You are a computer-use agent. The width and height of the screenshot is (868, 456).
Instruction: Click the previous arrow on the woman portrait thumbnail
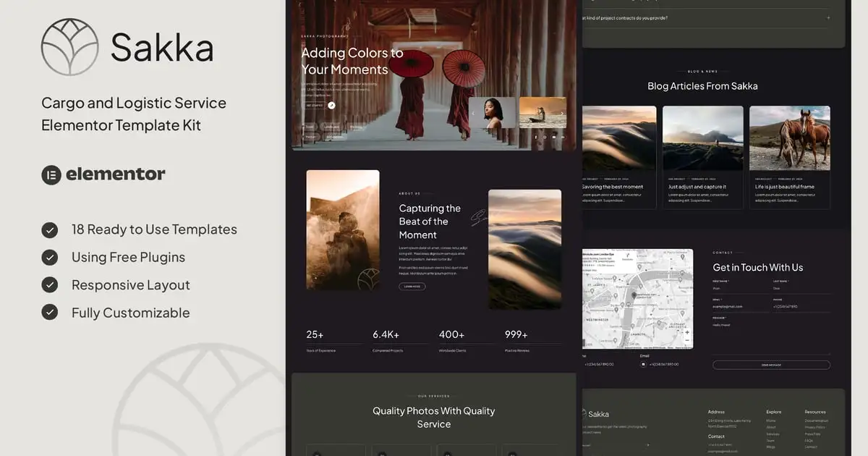click(474, 113)
